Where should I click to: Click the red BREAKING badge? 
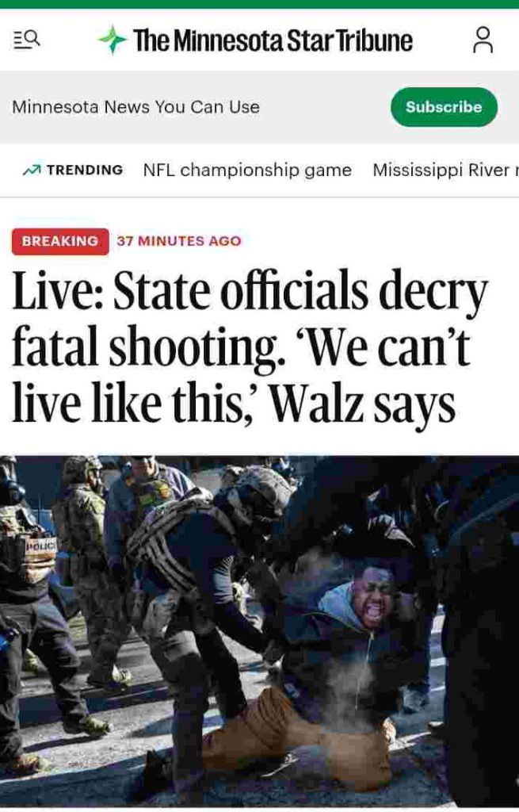point(60,241)
